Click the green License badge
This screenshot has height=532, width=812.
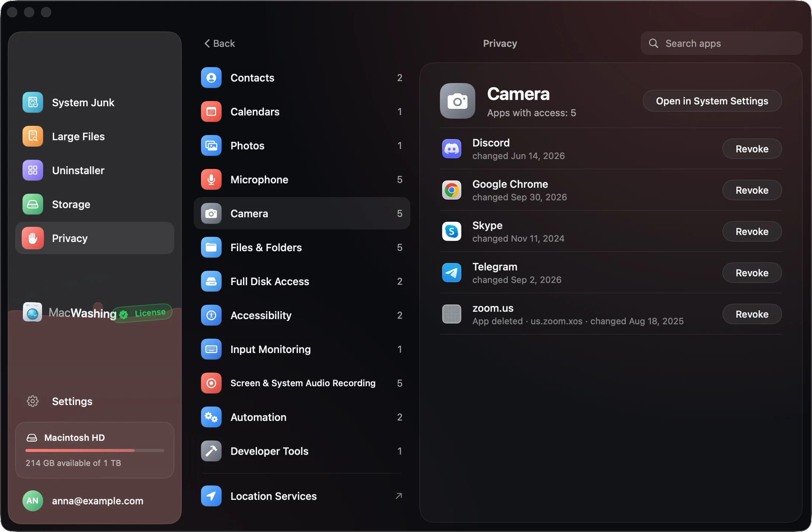143,313
